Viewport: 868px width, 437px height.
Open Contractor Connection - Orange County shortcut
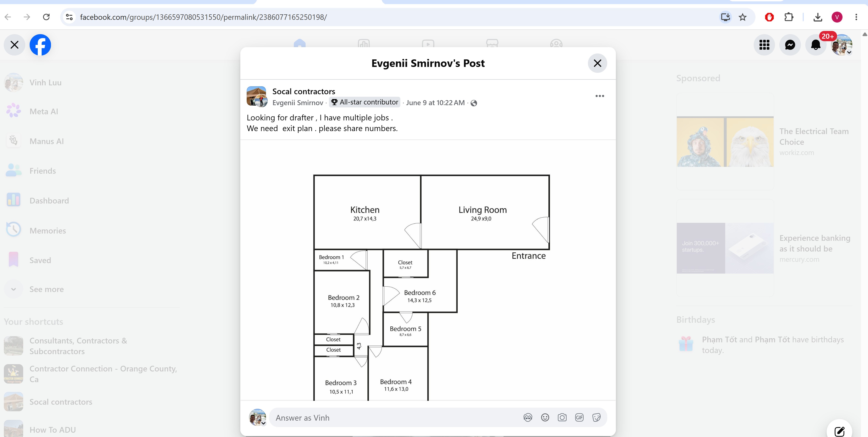[91, 374]
